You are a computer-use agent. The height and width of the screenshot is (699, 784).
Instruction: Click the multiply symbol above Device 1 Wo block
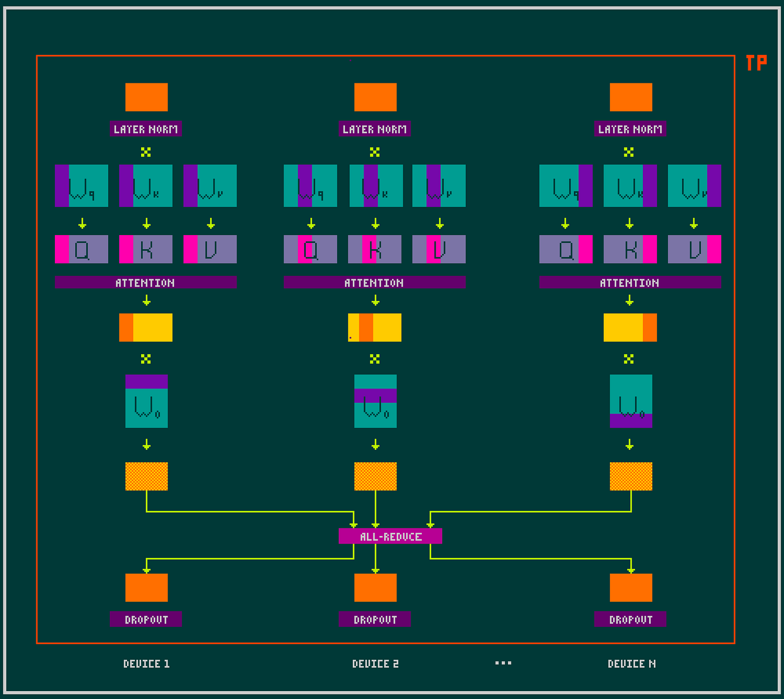coord(146,359)
